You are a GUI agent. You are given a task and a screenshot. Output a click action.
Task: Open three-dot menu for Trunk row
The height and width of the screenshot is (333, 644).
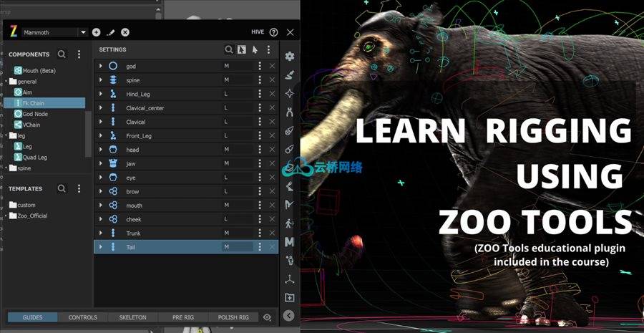(x=260, y=233)
